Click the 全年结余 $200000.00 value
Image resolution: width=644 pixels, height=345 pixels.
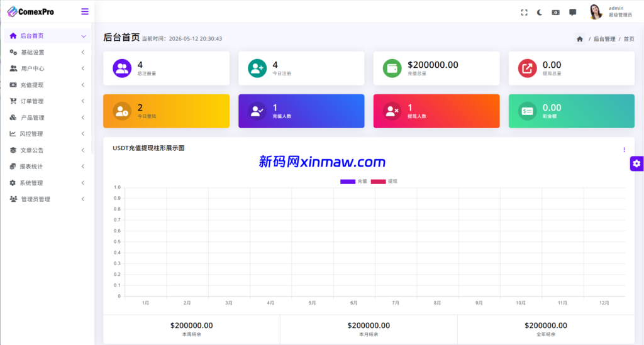point(545,326)
